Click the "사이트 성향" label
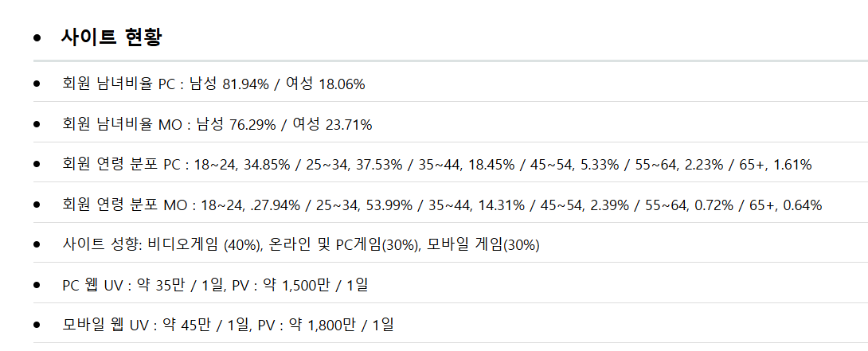This screenshot has width=868, height=351. 100,244
